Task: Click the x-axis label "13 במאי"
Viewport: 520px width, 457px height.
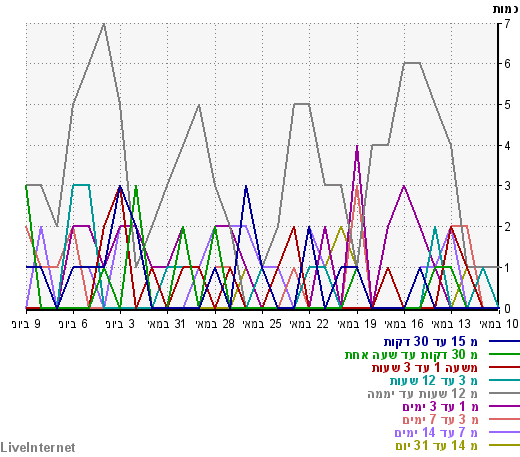Action: point(451,324)
